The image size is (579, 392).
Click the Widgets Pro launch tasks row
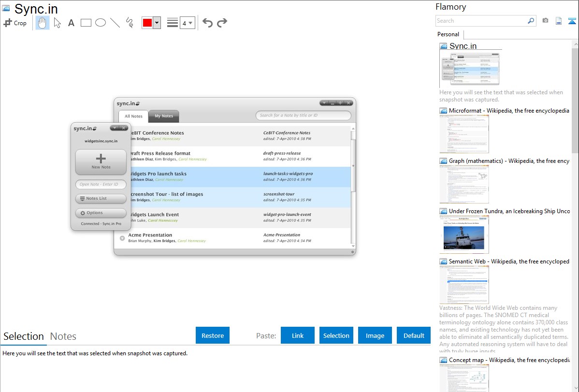[x=240, y=176]
